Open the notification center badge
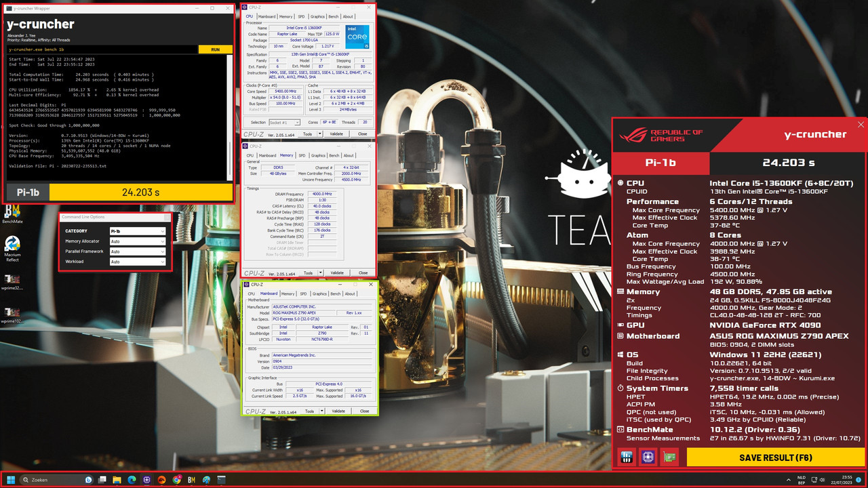 tap(858, 480)
